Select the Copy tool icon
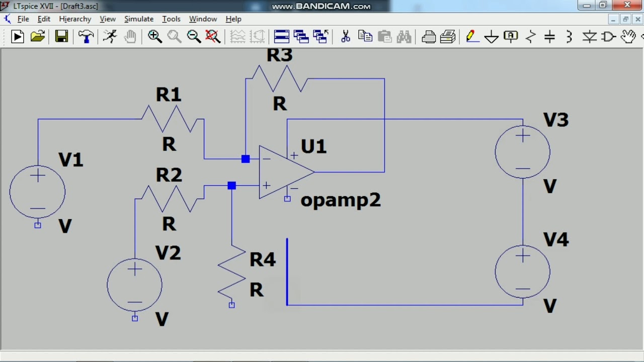 point(365,37)
